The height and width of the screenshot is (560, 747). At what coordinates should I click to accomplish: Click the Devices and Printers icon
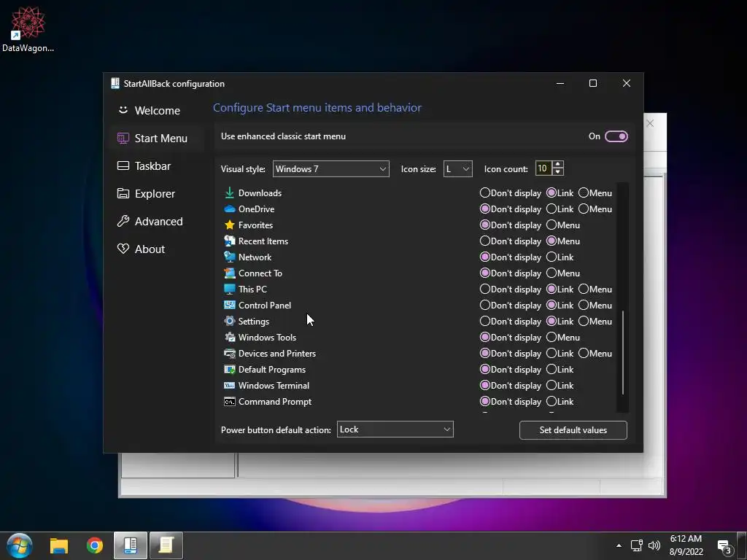[x=229, y=354]
